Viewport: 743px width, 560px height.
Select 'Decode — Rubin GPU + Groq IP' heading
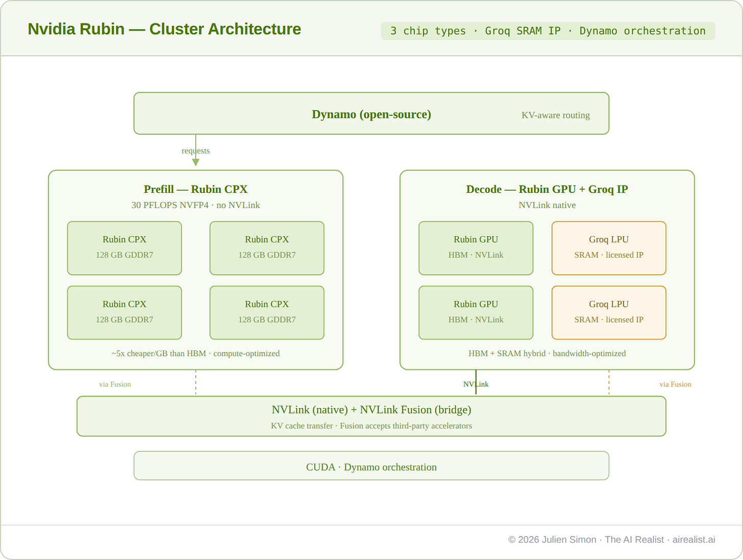[x=547, y=189]
